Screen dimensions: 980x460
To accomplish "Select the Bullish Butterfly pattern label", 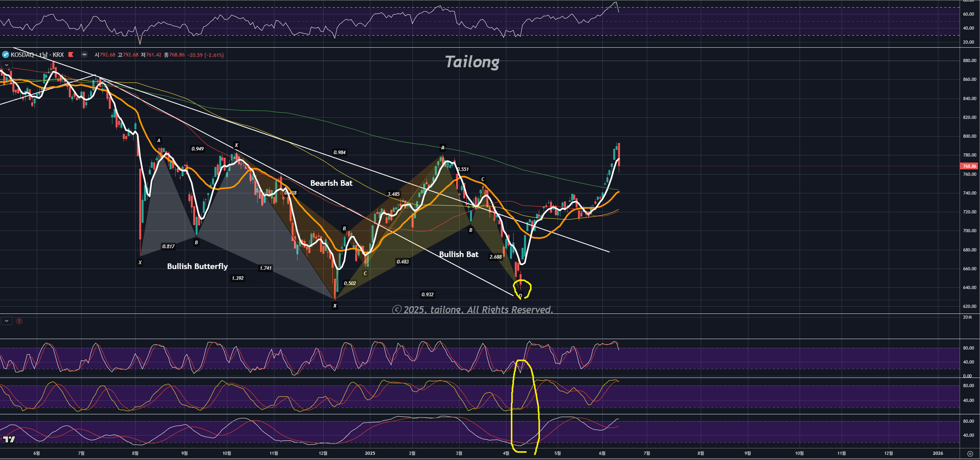I will click(197, 266).
